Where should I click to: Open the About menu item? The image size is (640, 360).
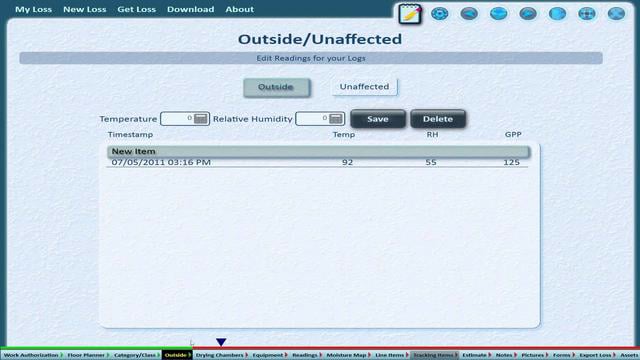240,9
